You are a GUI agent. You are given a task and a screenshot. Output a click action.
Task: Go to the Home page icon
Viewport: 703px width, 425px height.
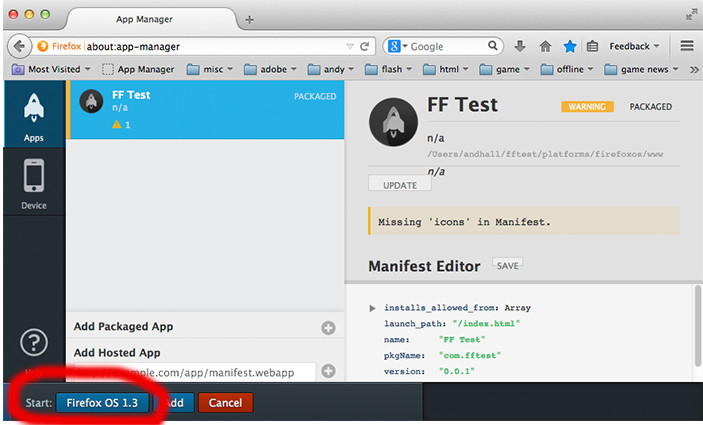pyautogui.click(x=545, y=46)
